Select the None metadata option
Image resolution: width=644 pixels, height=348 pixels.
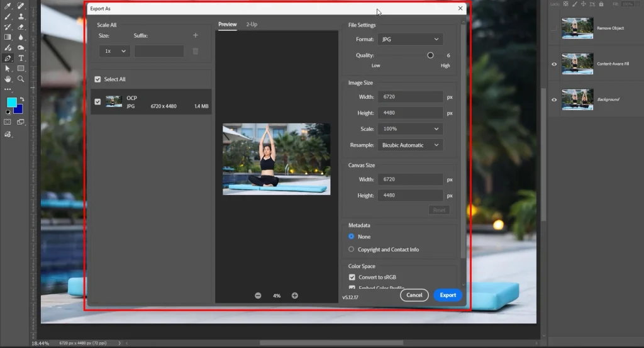pos(351,236)
